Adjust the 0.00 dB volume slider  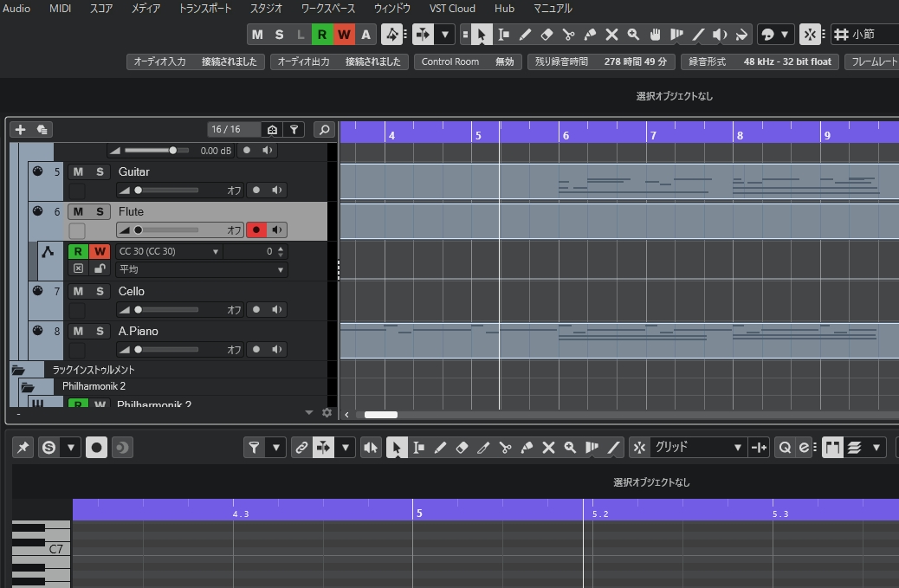pos(157,151)
